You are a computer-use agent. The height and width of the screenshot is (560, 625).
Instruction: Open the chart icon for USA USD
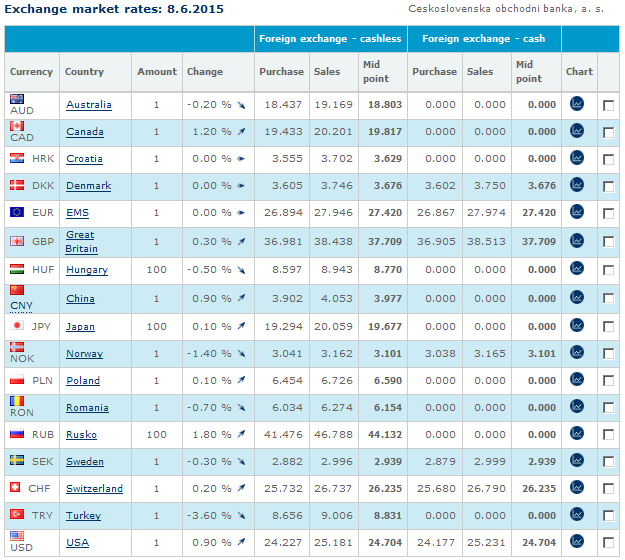coord(577,541)
